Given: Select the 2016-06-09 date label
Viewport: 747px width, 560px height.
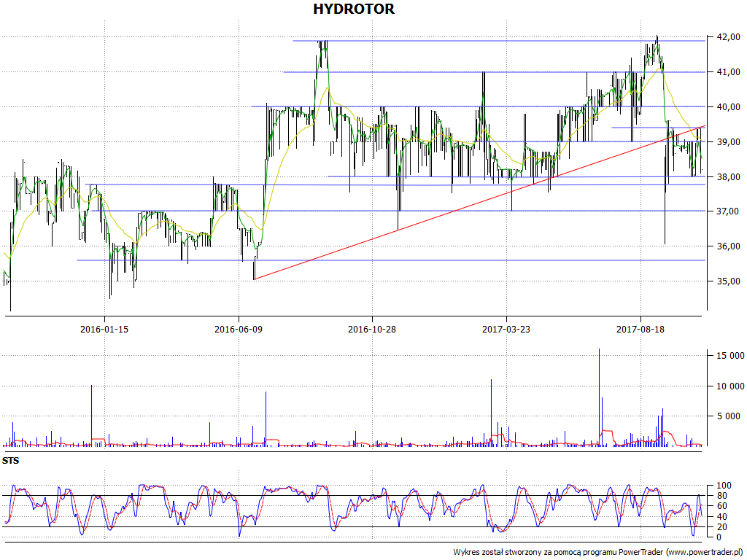Looking at the screenshot, I should (239, 329).
